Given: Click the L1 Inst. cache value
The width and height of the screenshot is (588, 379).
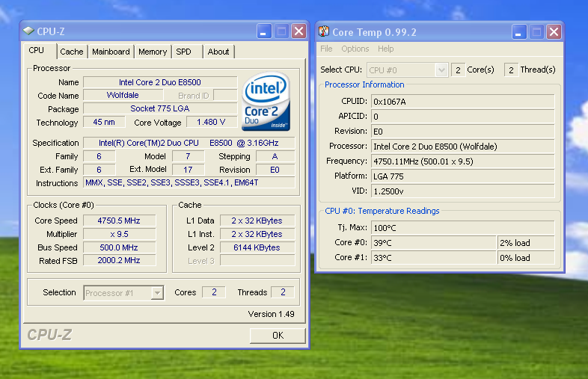Looking at the screenshot, I should pyautogui.click(x=257, y=234).
